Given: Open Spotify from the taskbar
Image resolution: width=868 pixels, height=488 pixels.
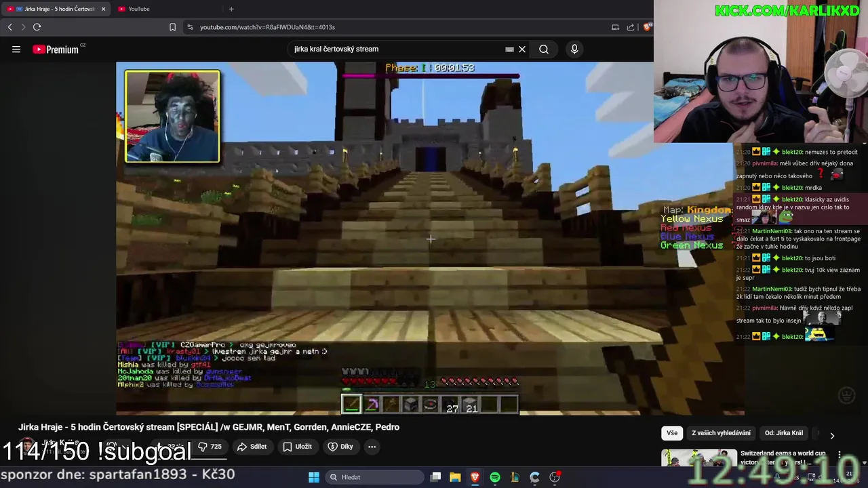Looking at the screenshot, I should coord(495,477).
